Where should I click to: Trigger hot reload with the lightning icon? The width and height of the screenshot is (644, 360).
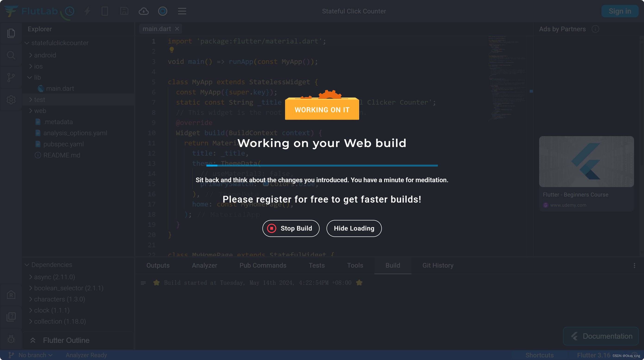87,11
